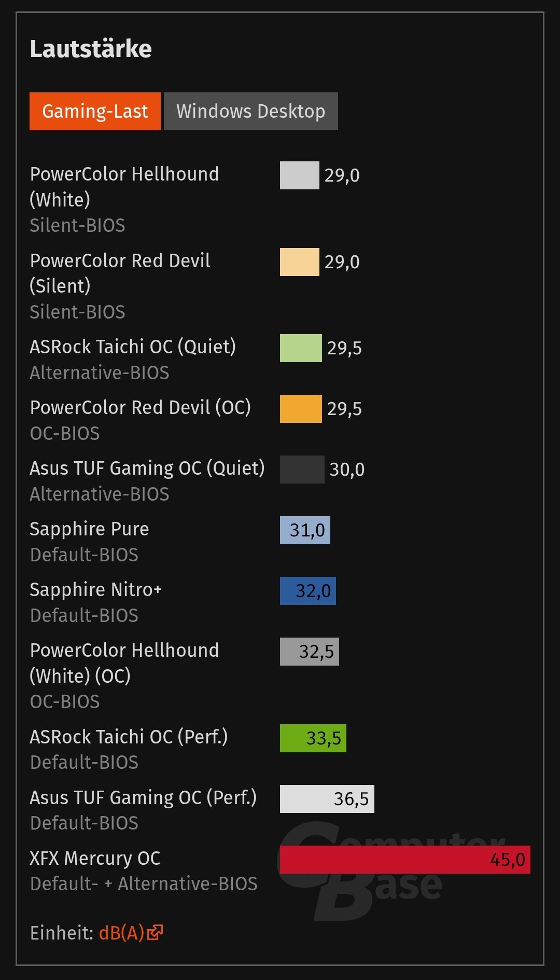Open the external link icon beside dB(A)
Viewport: 560px width, 980px height.
pyautogui.click(x=155, y=932)
